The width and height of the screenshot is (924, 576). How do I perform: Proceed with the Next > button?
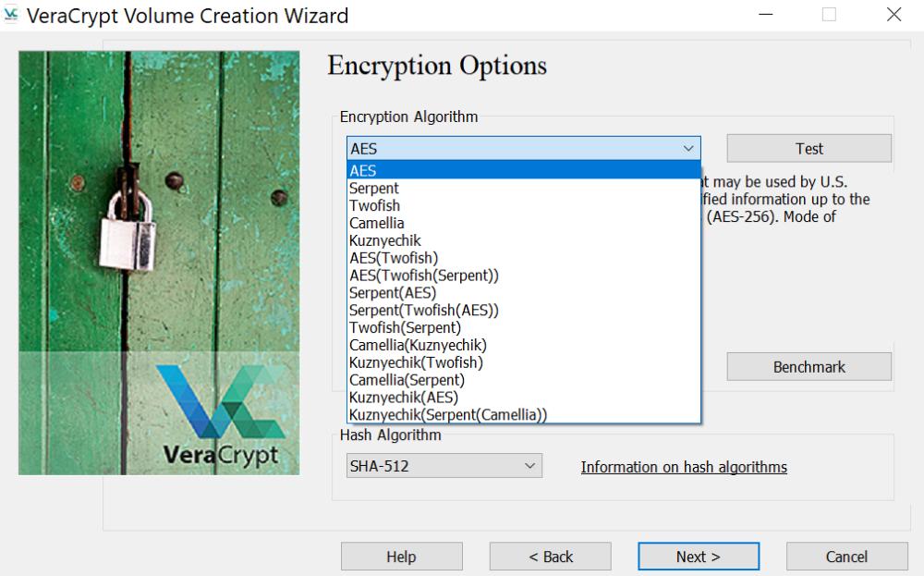coord(699,557)
